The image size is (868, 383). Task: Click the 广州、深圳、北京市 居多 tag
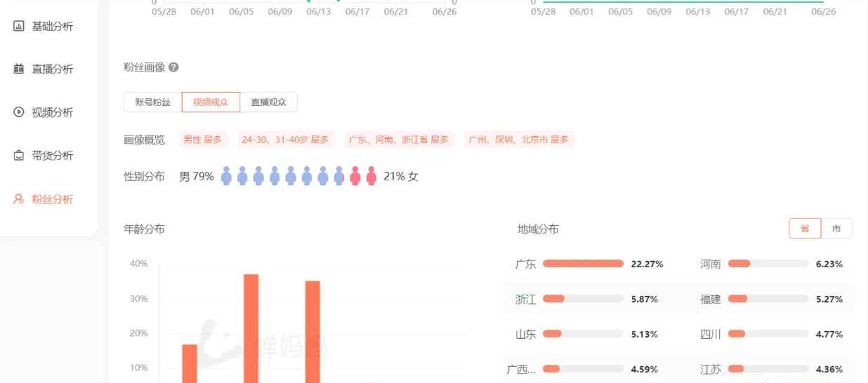pos(519,140)
